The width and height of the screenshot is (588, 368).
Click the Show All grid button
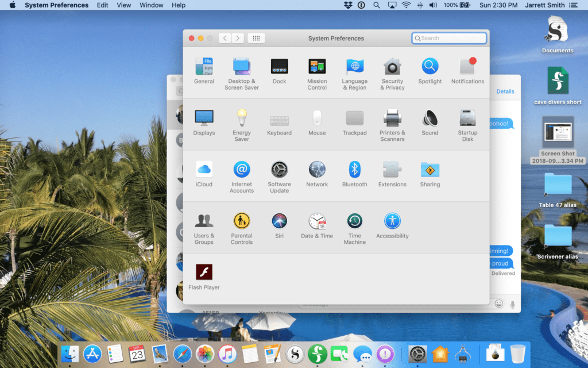256,38
